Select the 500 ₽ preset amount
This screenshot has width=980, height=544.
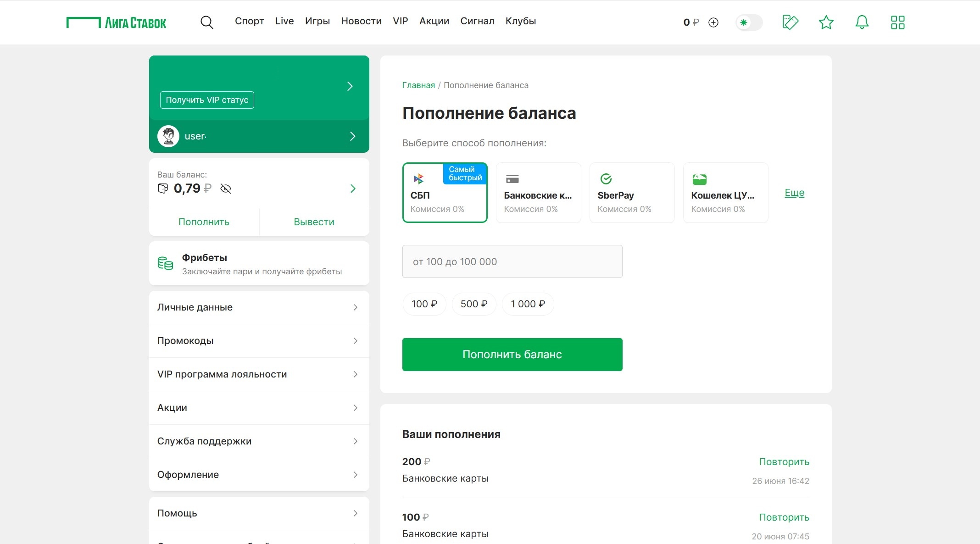pyautogui.click(x=474, y=304)
